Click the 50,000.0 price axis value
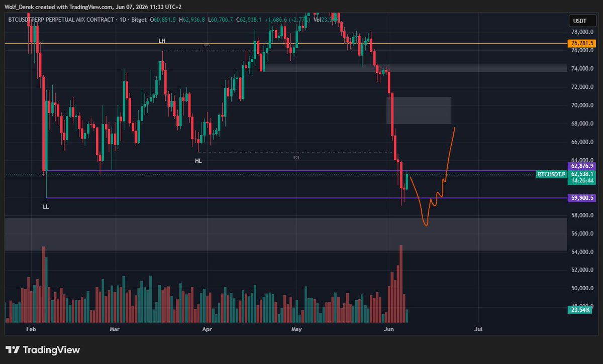The width and height of the screenshot is (603, 364). click(x=583, y=289)
